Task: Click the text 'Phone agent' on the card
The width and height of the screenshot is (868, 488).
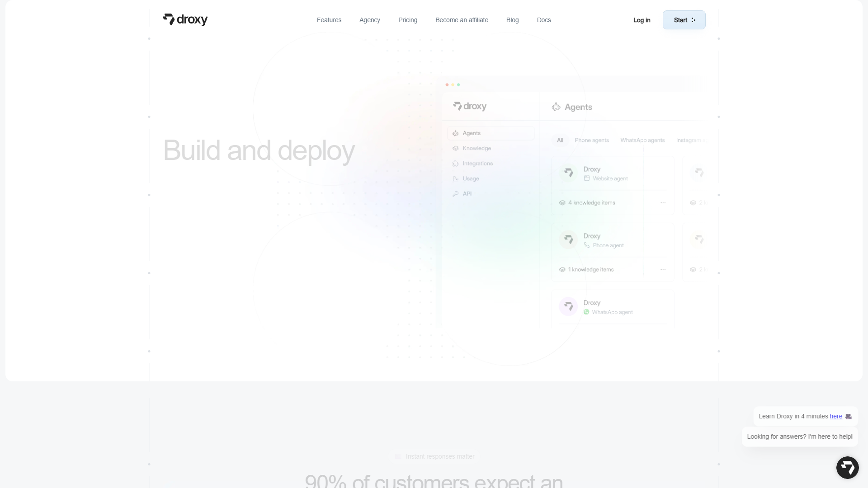Action: tap(608, 245)
